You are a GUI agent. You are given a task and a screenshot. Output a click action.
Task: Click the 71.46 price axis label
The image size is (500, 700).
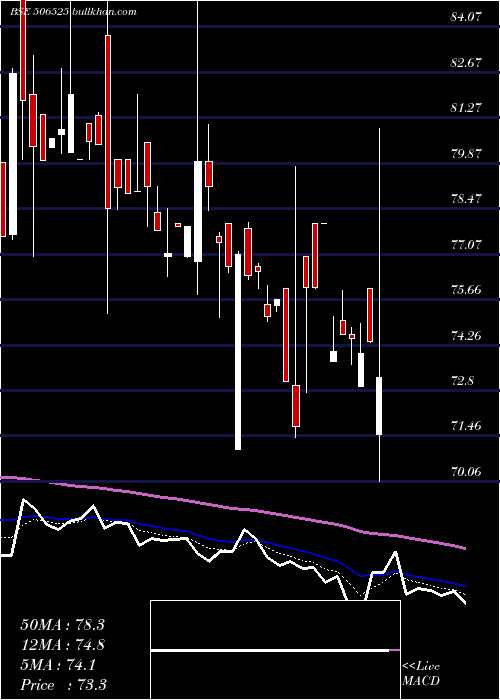[x=467, y=426]
